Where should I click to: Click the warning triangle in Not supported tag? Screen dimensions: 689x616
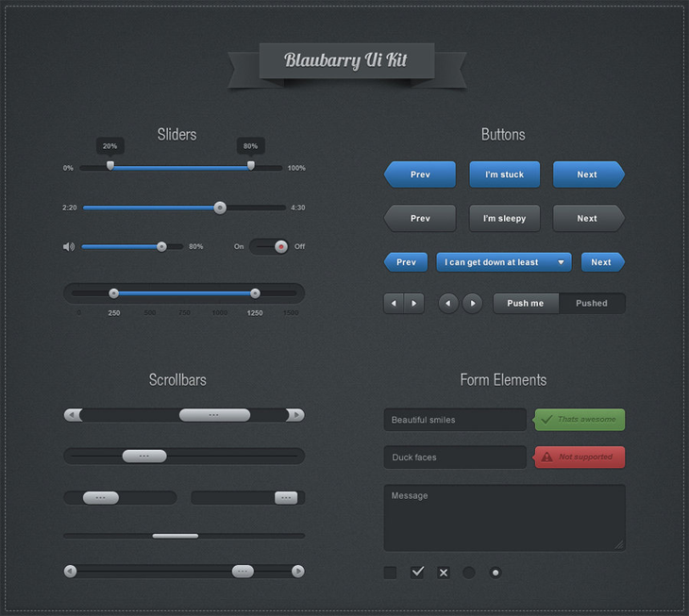pos(547,458)
